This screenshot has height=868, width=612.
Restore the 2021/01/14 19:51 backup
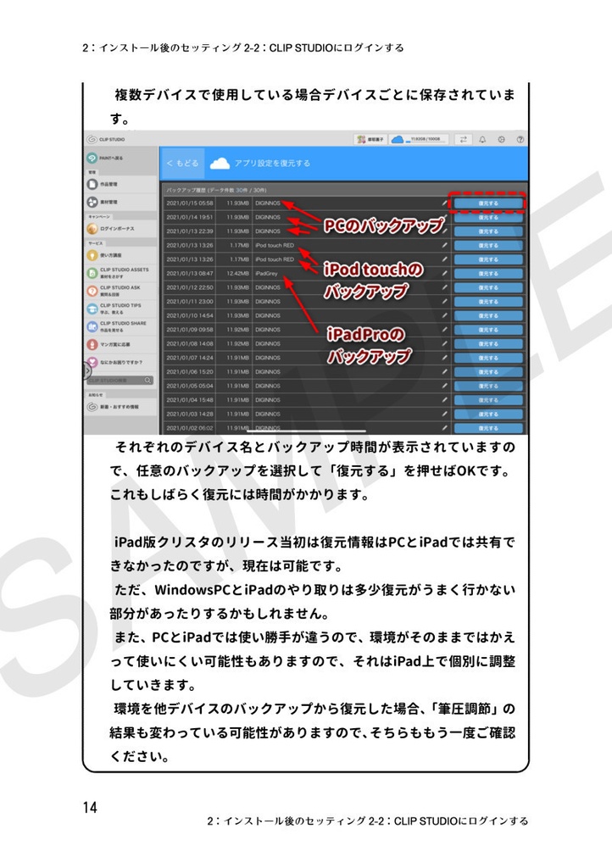(487, 218)
